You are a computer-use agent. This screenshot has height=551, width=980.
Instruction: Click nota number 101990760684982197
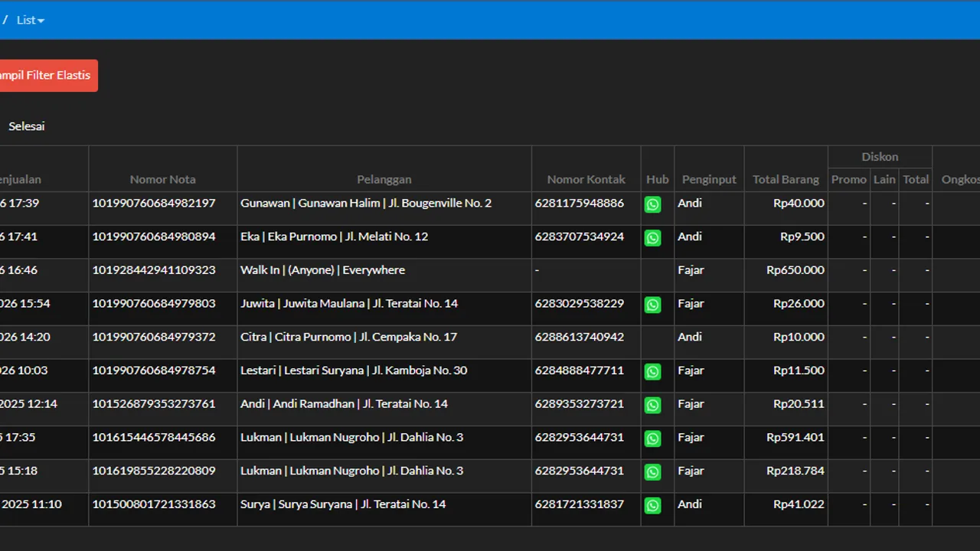154,203
